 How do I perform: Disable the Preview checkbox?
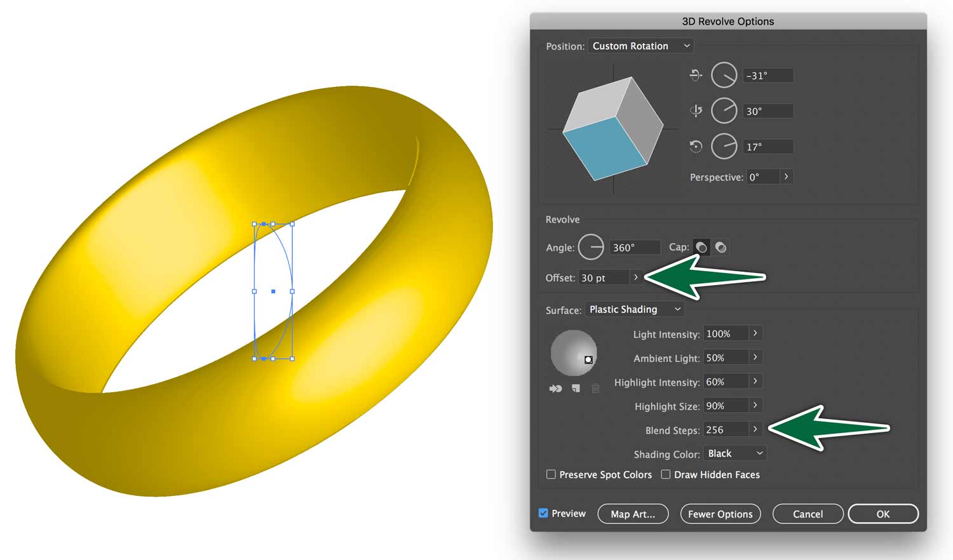pos(543,513)
